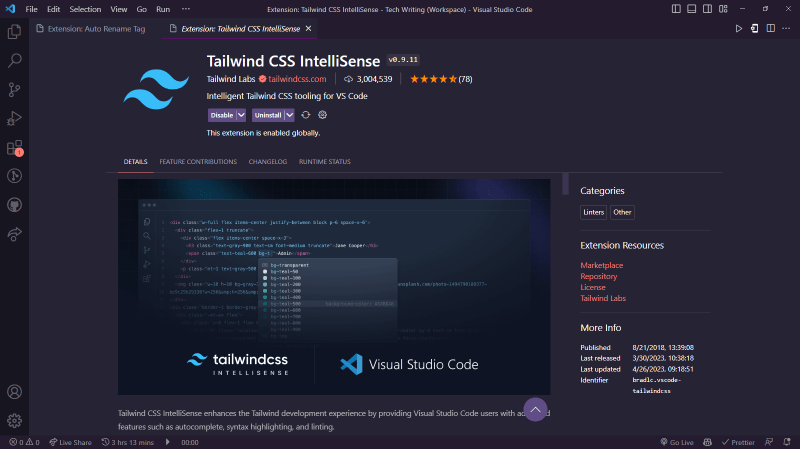800x449 pixels.
Task: Click the Run play icon in editor toolbar
Action: point(738,29)
